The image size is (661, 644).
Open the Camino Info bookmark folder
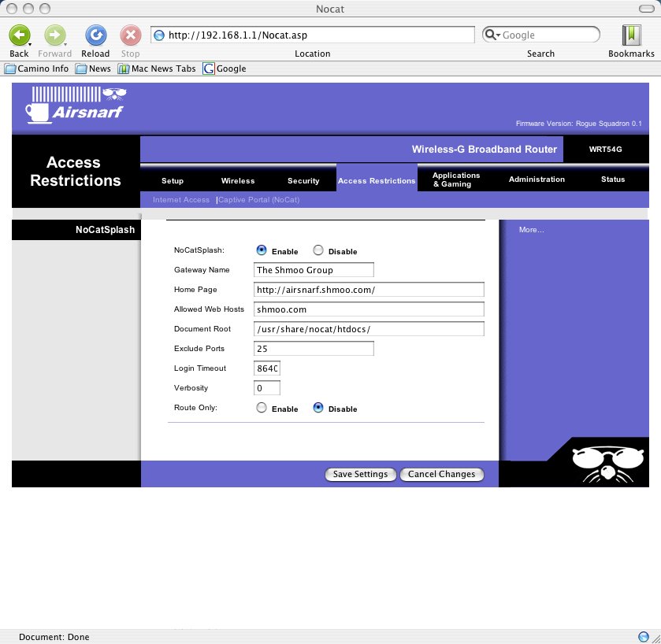[37, 68]
